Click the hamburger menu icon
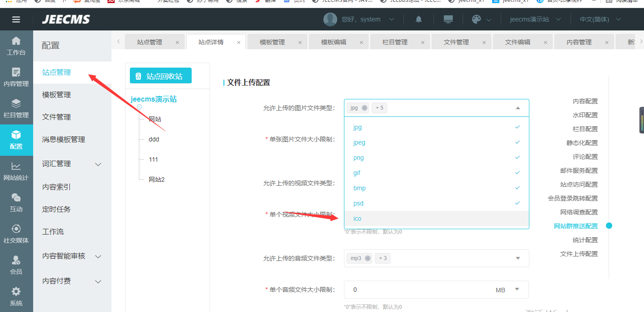The width and height of the screenshot is (644, 312). click(16, 19)
